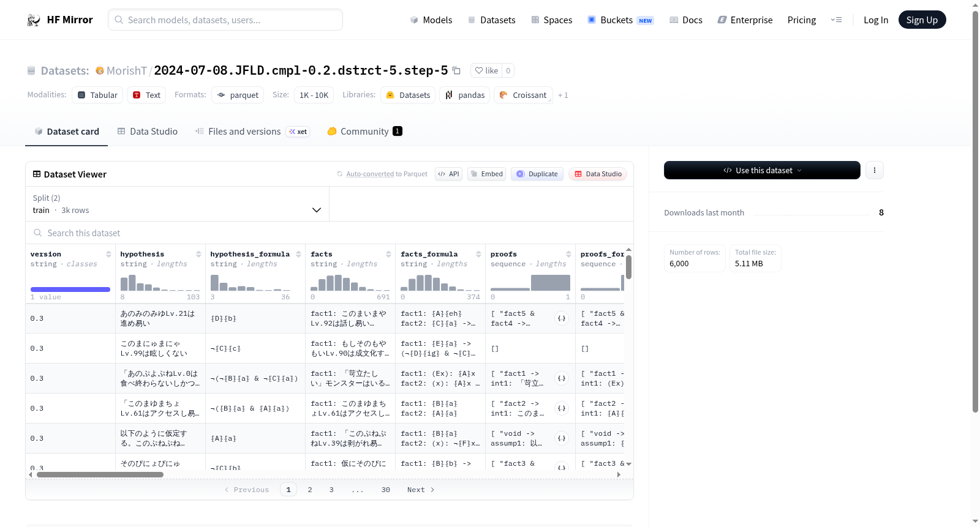Expand proofs JSON in the fact1 row
Viewport: 980px width, 527px height.
click(x=562, y=378)
